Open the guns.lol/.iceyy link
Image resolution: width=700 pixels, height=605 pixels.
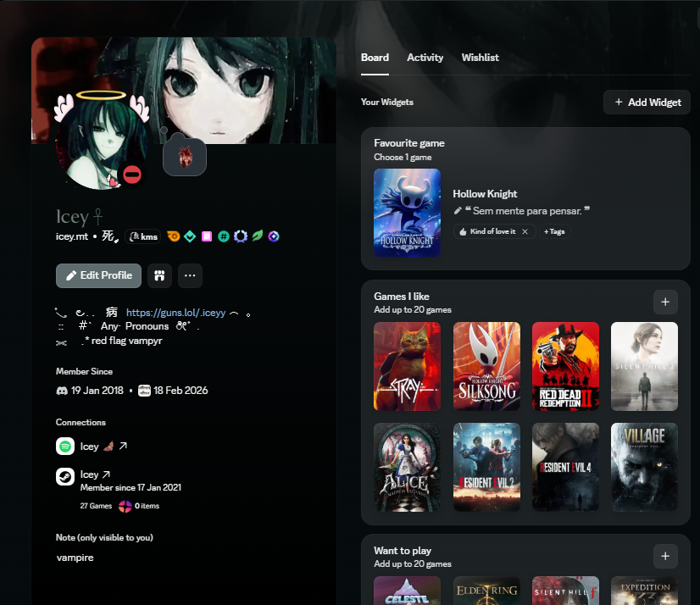(176, 313)
